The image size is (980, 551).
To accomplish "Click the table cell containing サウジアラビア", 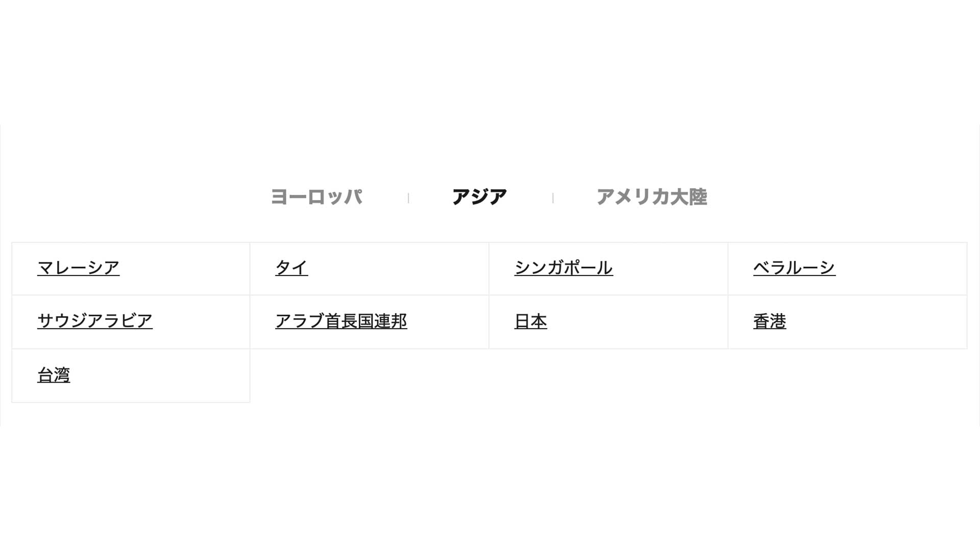I will (x=204, y=322).
